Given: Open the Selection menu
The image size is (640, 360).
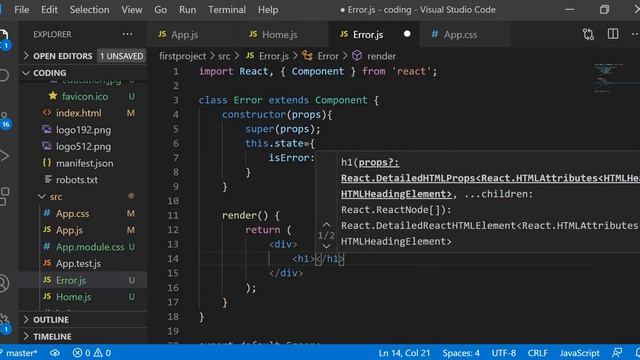Looking at the screenshot, I should coord(89,9).
